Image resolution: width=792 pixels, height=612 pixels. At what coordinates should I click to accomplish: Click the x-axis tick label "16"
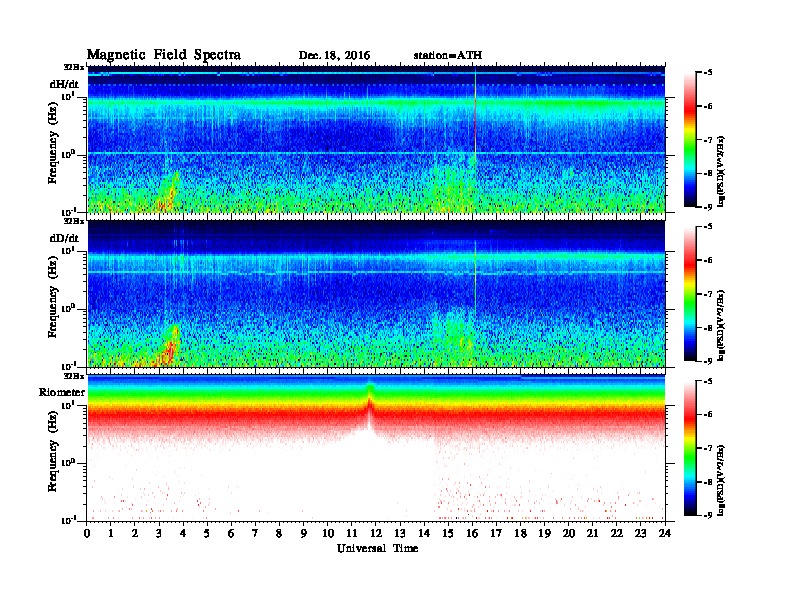click(472, 533)
